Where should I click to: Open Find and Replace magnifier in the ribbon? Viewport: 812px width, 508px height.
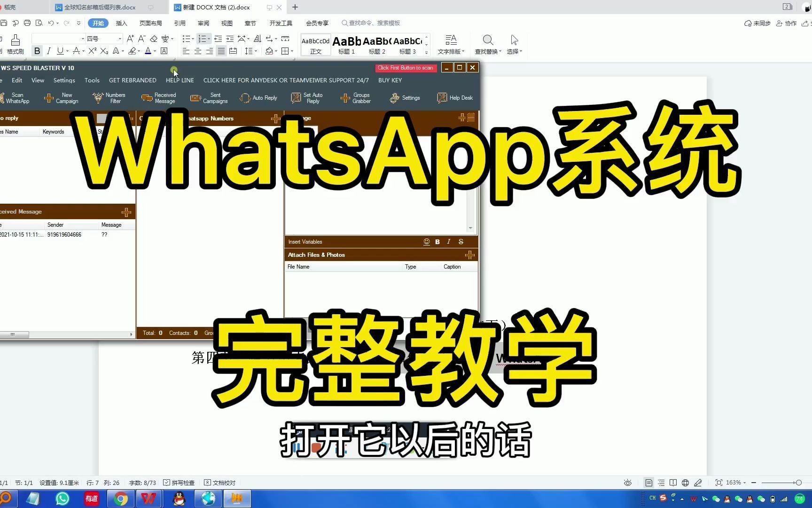click(488, 40)
